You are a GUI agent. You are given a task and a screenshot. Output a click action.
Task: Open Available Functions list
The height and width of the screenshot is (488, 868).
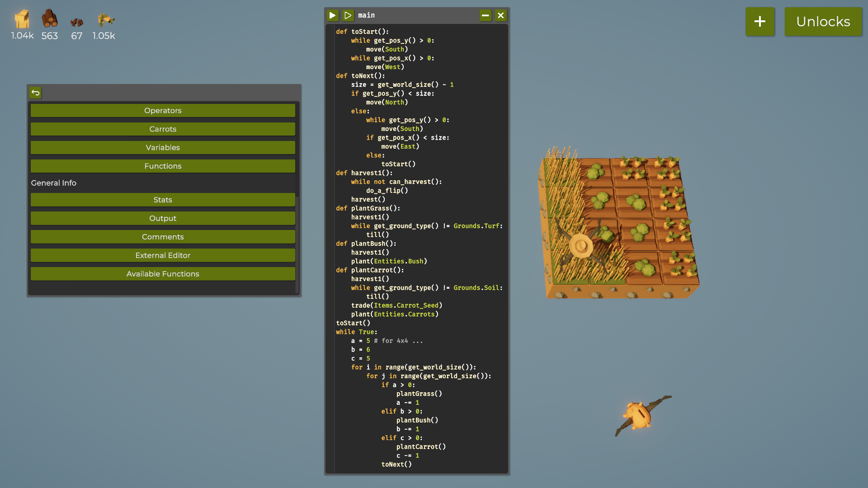point(163,274)
